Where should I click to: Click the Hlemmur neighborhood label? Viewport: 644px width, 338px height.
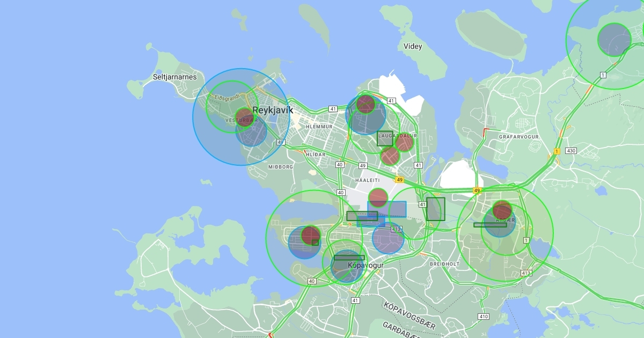click(319, 127)
